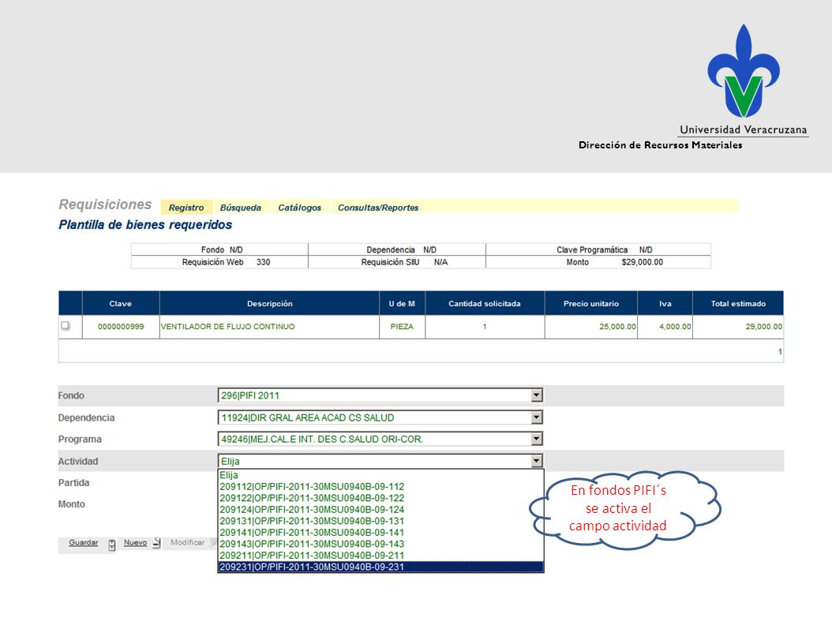This screenshot has width=832, height=644.
Task: Click the U de M column header
Action: point(402,303)
